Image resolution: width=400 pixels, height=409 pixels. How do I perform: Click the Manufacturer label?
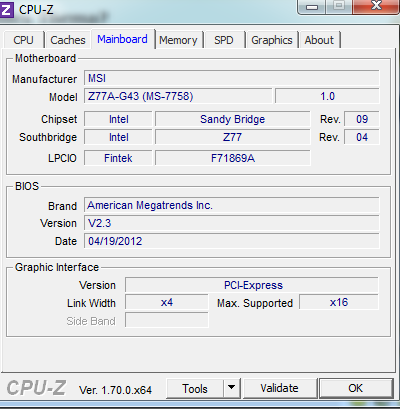click(x=44, y=79)
